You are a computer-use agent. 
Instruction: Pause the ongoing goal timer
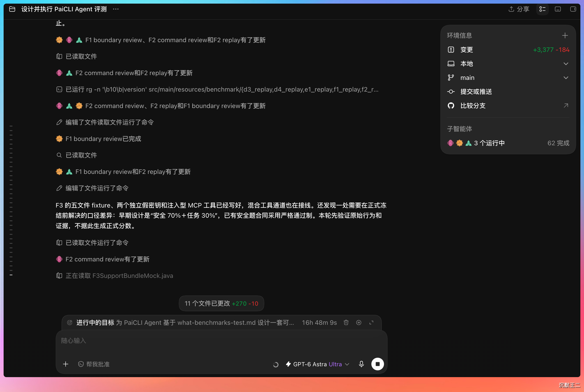(359, 323)
